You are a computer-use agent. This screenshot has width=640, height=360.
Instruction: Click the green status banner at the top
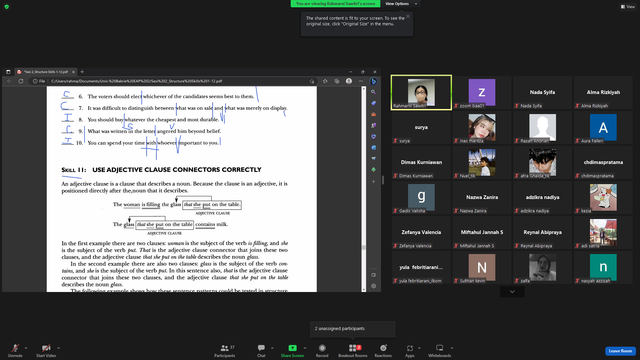click(335, 4)
